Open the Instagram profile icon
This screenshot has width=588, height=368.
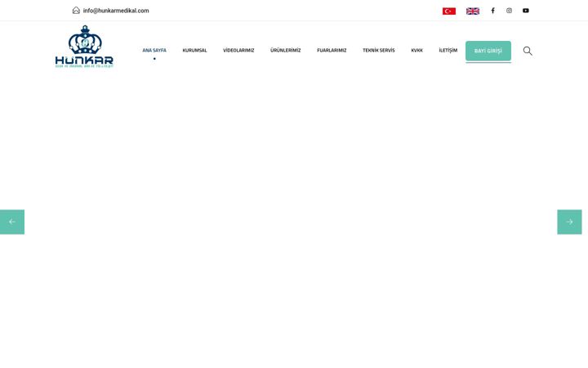click(509, 11)
